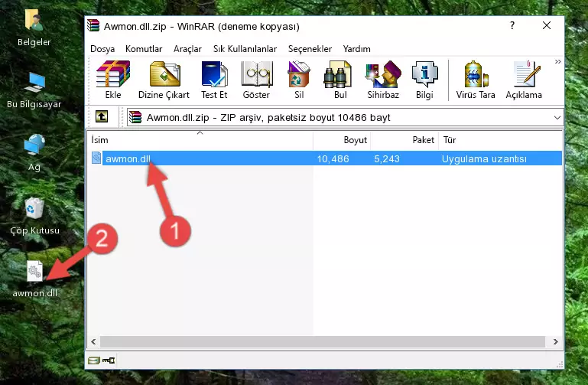Open the Bul (Find) binoculars tool
588x385 pixels.
tap(340, 80)
